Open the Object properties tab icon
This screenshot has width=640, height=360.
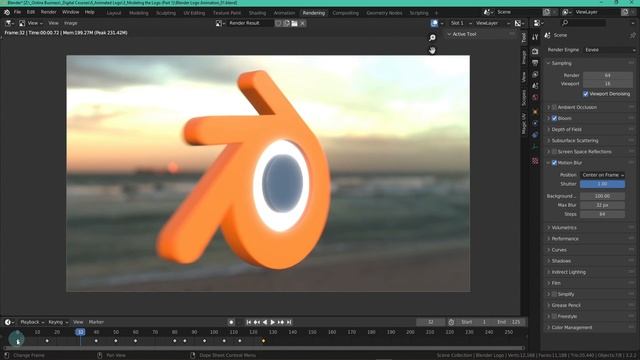pyautogui.click(x=535, y=111)
